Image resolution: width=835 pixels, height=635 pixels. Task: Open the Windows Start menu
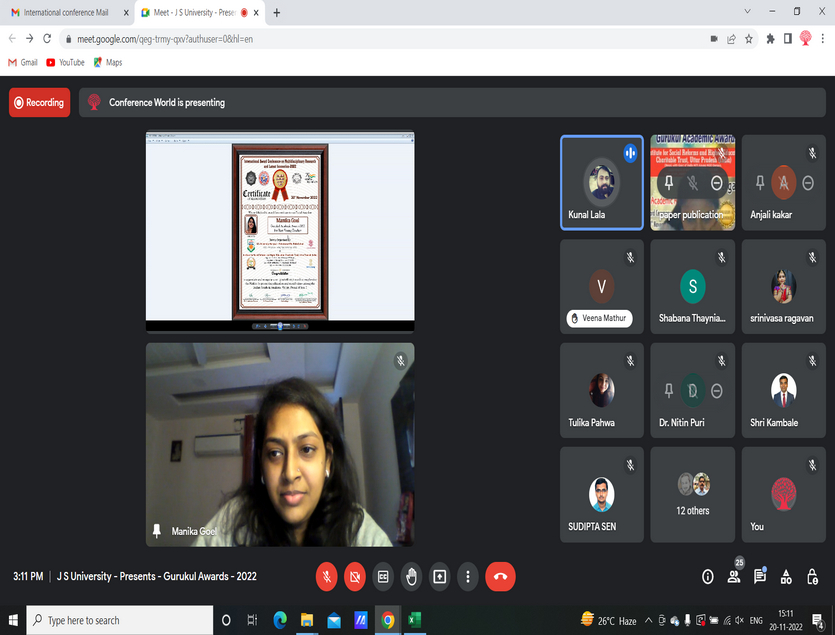pos(13,620)
